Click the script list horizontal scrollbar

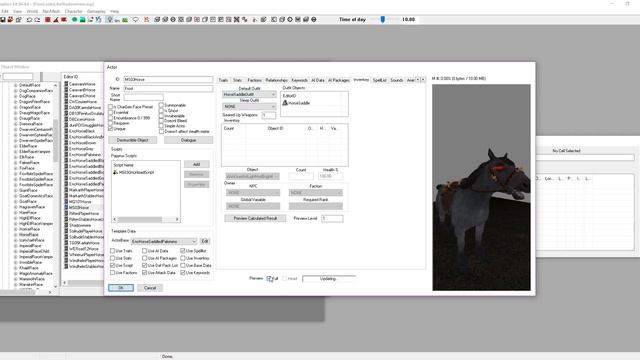pos(146,220)
